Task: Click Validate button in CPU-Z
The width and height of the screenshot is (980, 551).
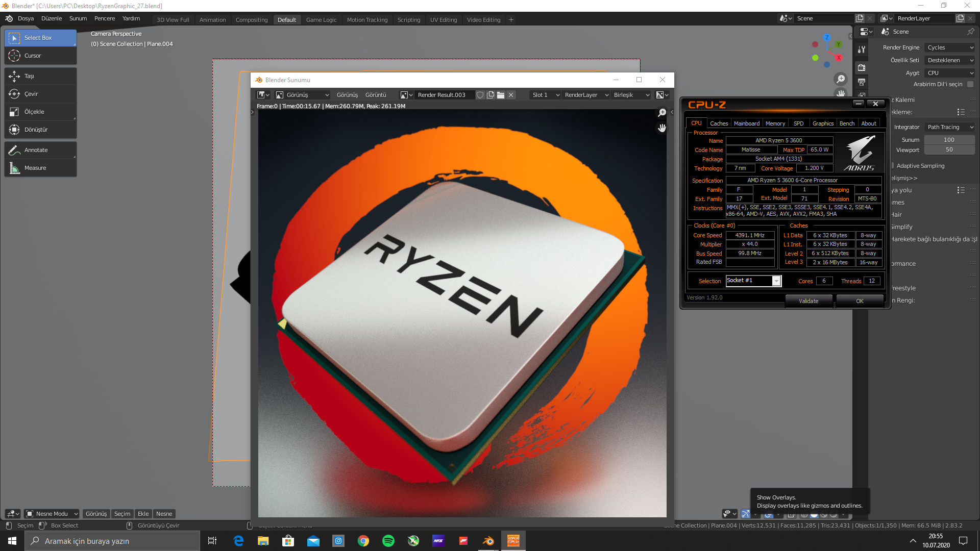Action: click(x=808, y=301)
